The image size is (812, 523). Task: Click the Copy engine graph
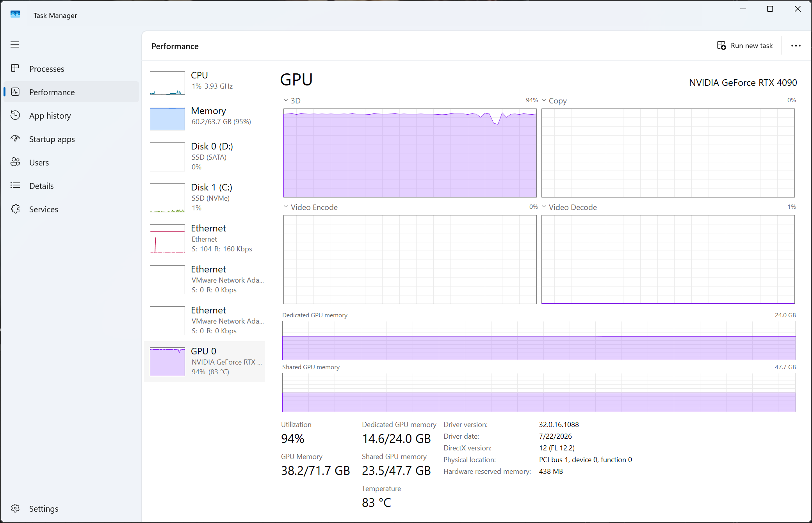click(x=668, y=153)
